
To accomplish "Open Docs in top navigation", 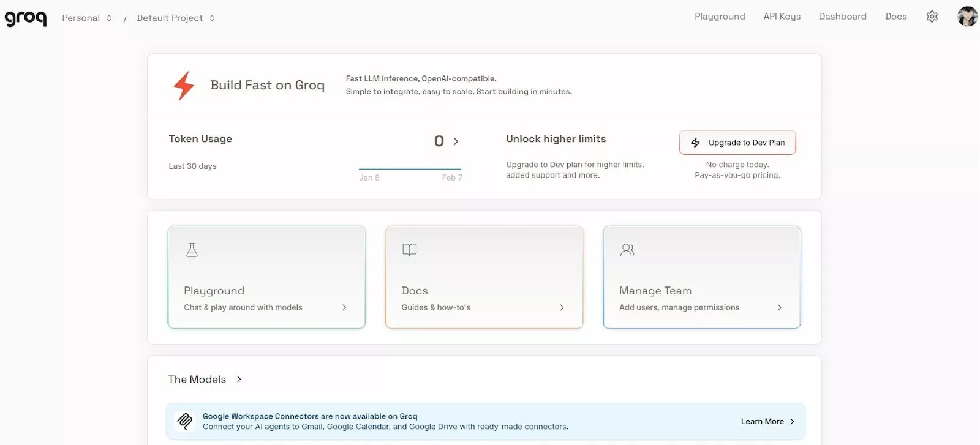I will (x=895, y=17).
